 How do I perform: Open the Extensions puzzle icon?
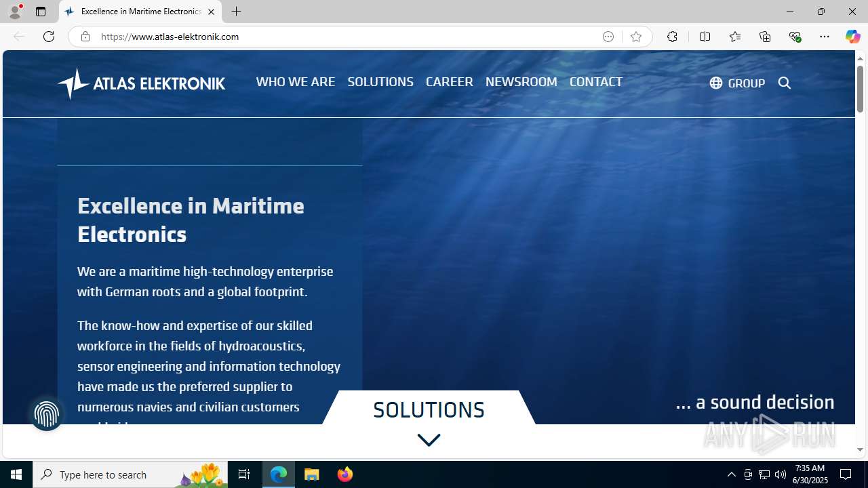(x=672, y=37)
